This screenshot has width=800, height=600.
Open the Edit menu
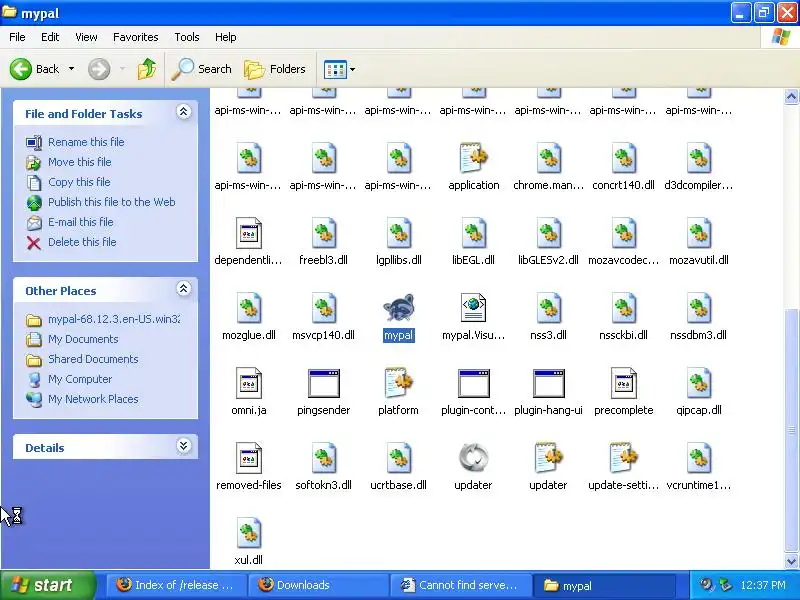(x=50, y=37)
